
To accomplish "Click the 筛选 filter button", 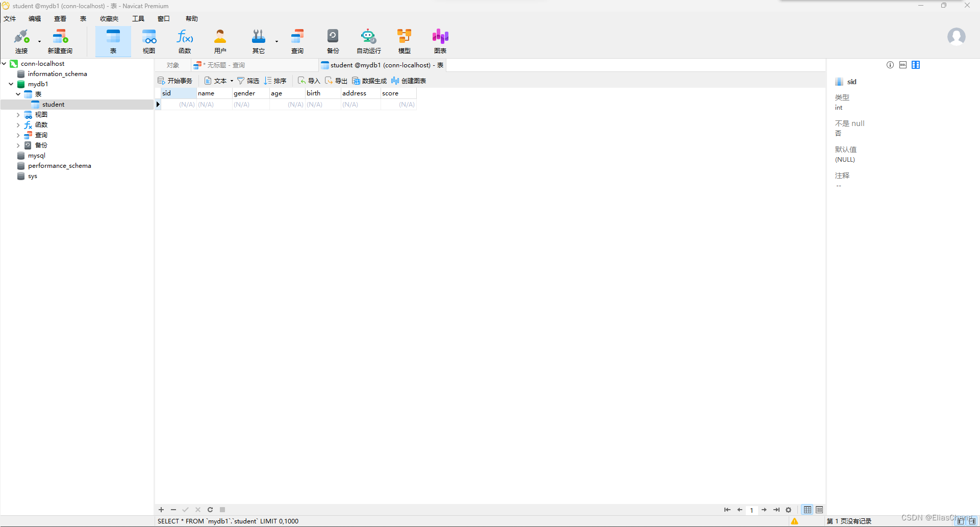I will tap(248, 81).
